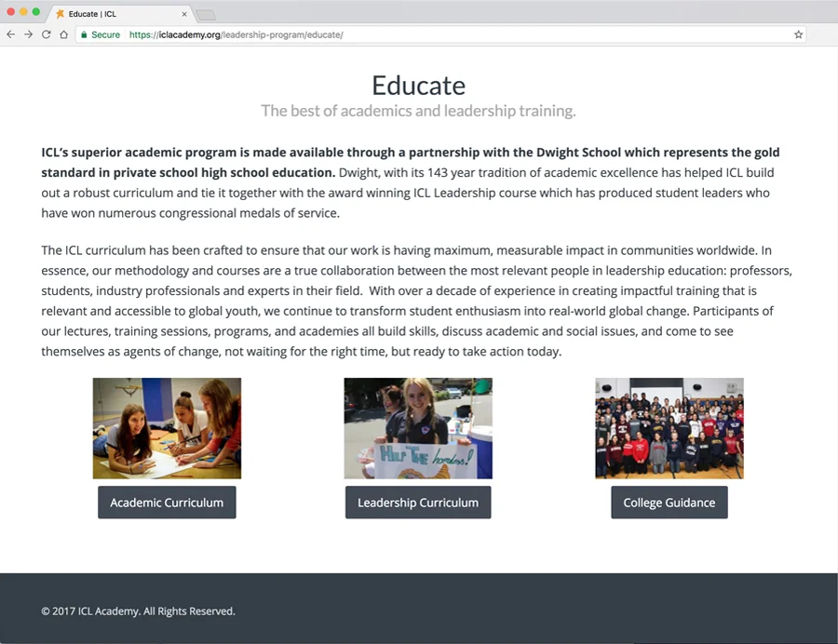Bookmark this page with the star icon

tap(798, 34)
